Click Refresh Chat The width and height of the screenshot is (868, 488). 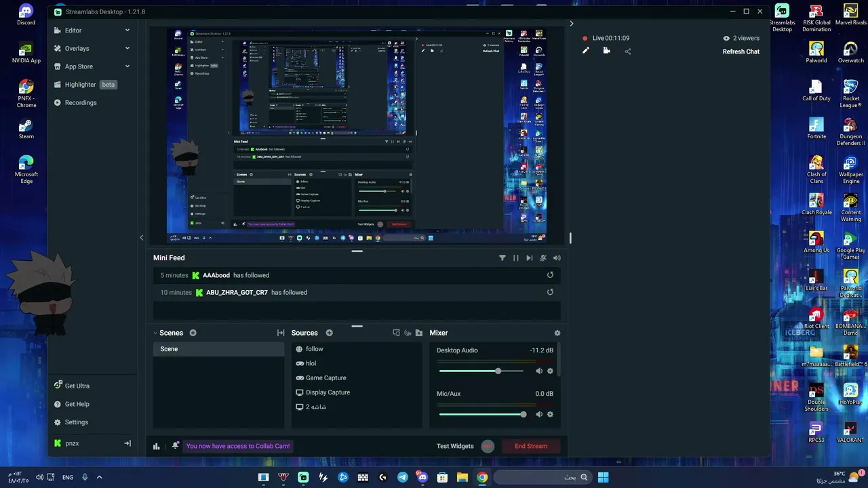click(x=741, y=52)
